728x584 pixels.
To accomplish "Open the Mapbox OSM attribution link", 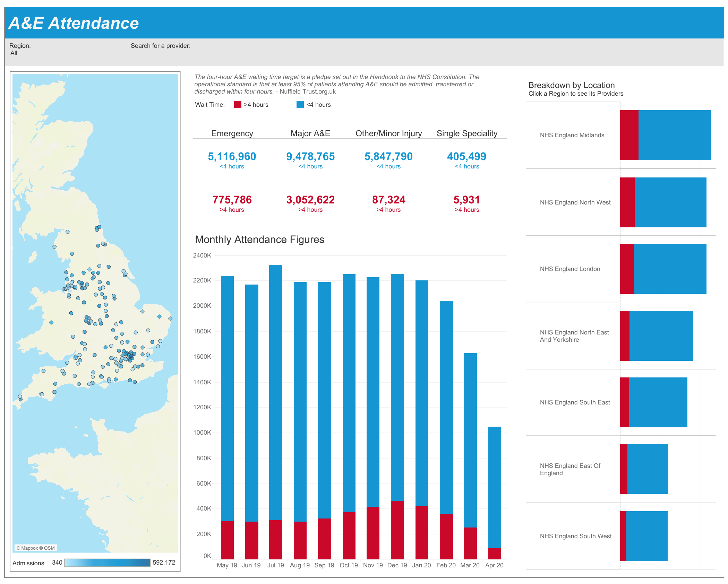I will [x=35, y=548].
